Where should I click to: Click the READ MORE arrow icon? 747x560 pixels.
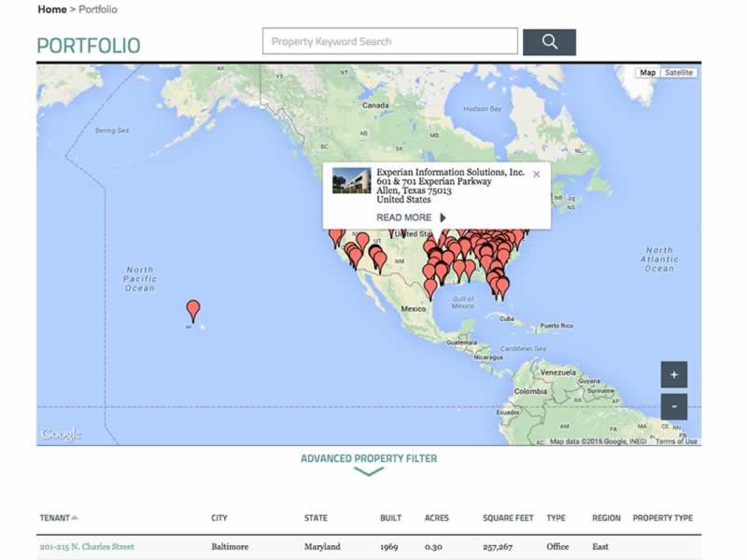click(x=443, y=217)
